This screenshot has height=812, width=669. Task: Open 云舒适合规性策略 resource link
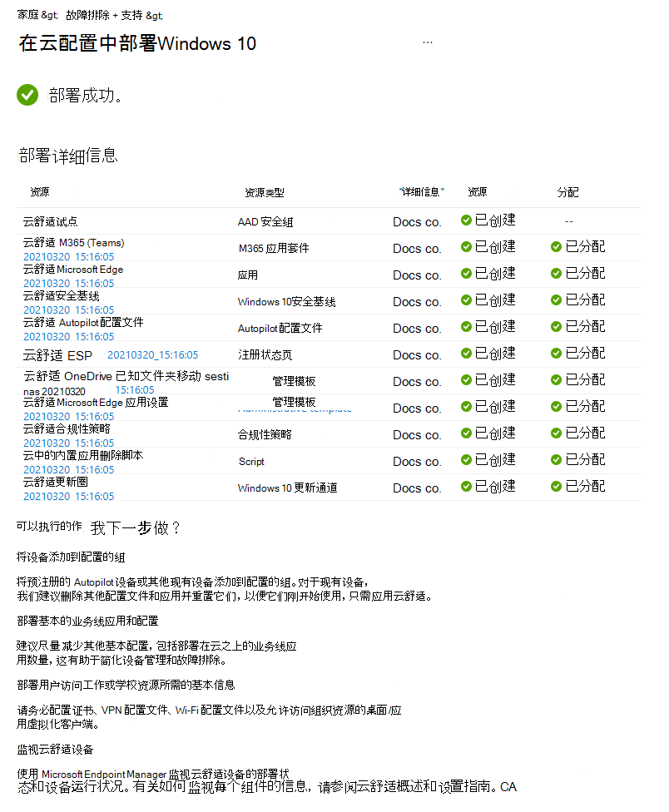pyautogui.click(x=68, y=435)
